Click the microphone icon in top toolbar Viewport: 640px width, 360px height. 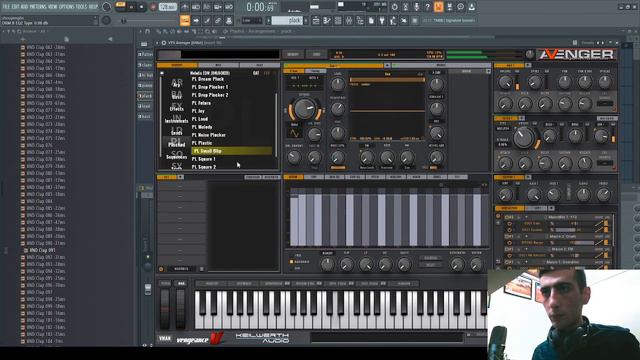pyautogui.click(x=416, y=7)
